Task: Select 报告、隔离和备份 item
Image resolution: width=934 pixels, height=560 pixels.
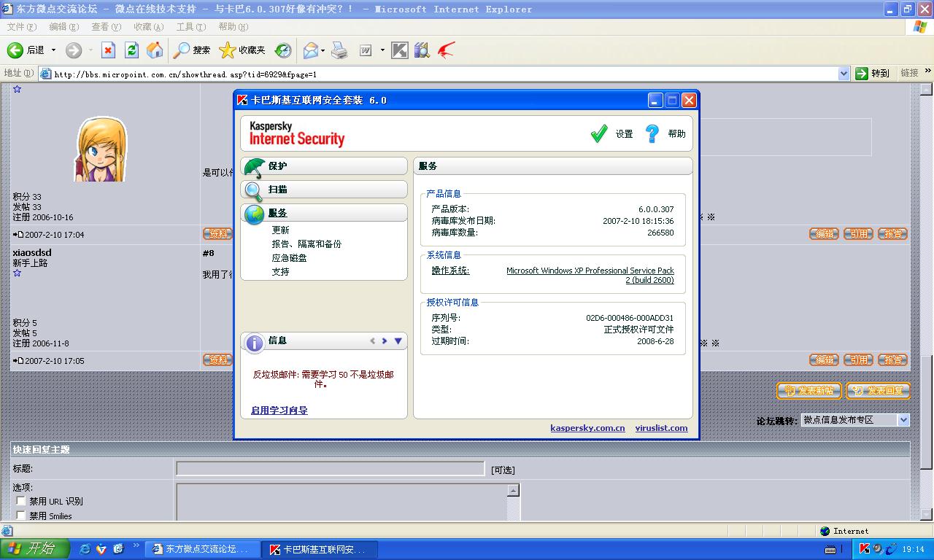Action: (x=306, y=244)
